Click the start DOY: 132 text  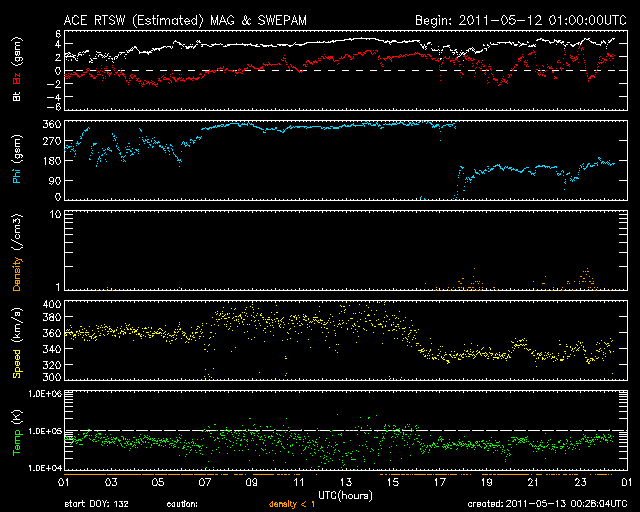97,504
